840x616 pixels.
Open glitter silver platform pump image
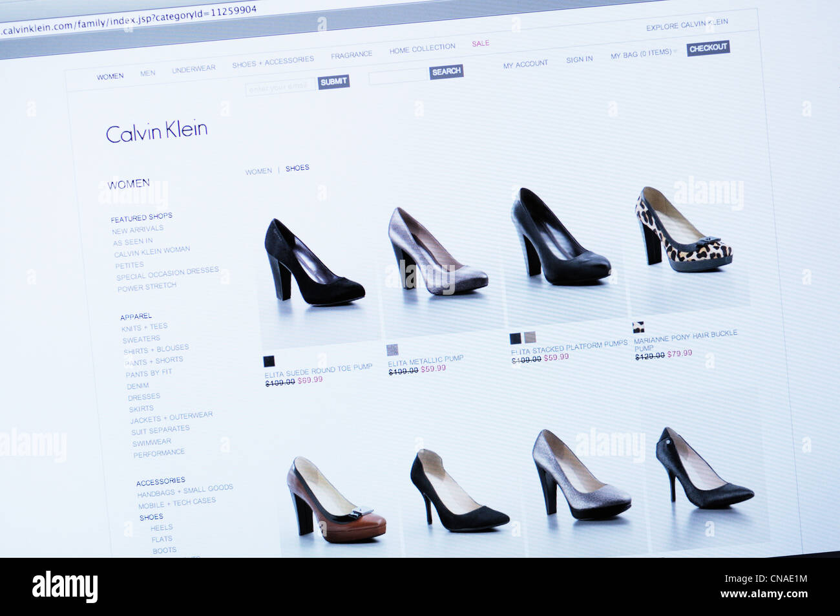(x=581, y=475)
